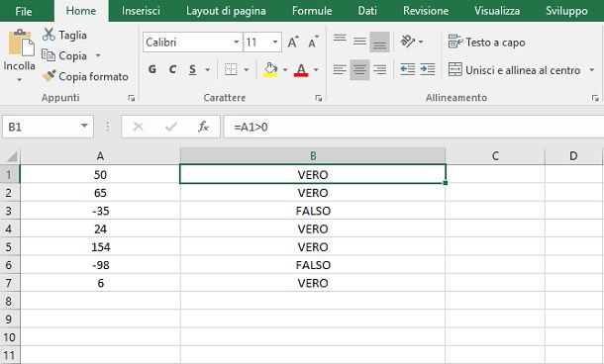Increase font size with large A
This screenshot has width=604, height=364.
(x=293, y=42)
